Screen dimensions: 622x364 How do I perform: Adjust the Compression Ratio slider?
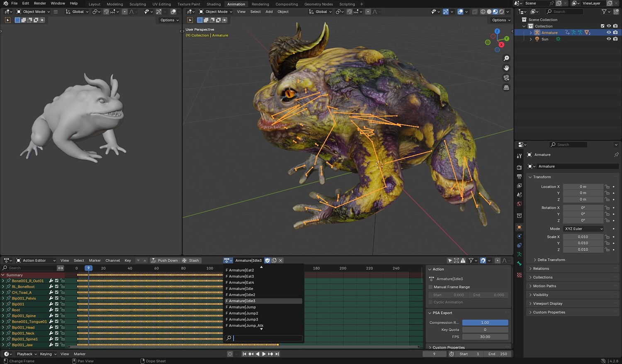485,323
